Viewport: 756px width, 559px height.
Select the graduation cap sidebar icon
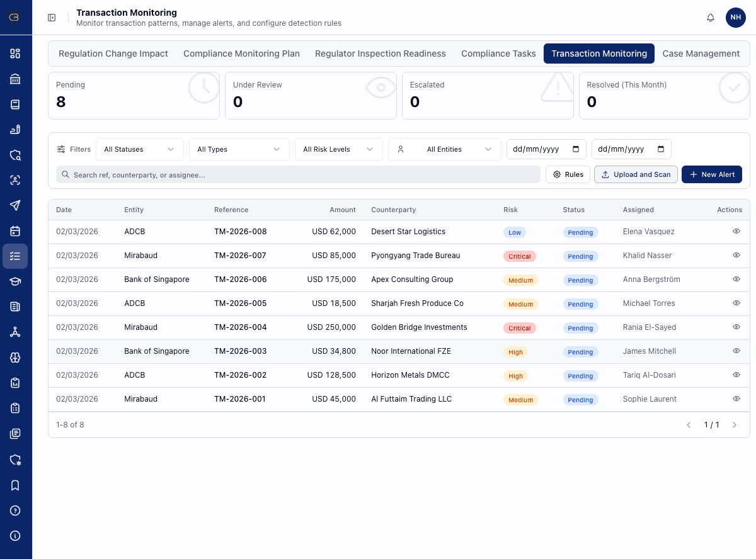pos(16,281)
